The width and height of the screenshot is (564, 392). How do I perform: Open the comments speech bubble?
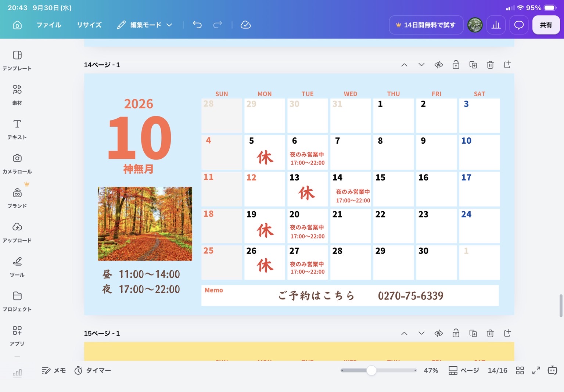click(x=519, y=25)
